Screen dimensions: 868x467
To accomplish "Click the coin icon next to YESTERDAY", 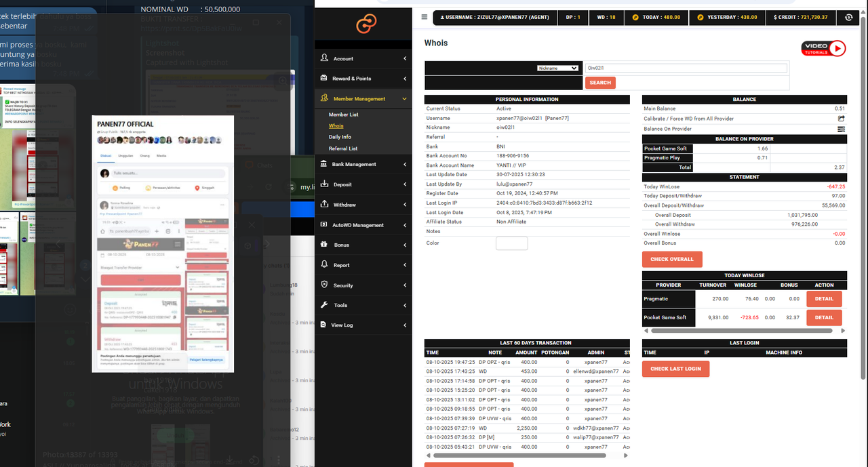I will point(701,17).
